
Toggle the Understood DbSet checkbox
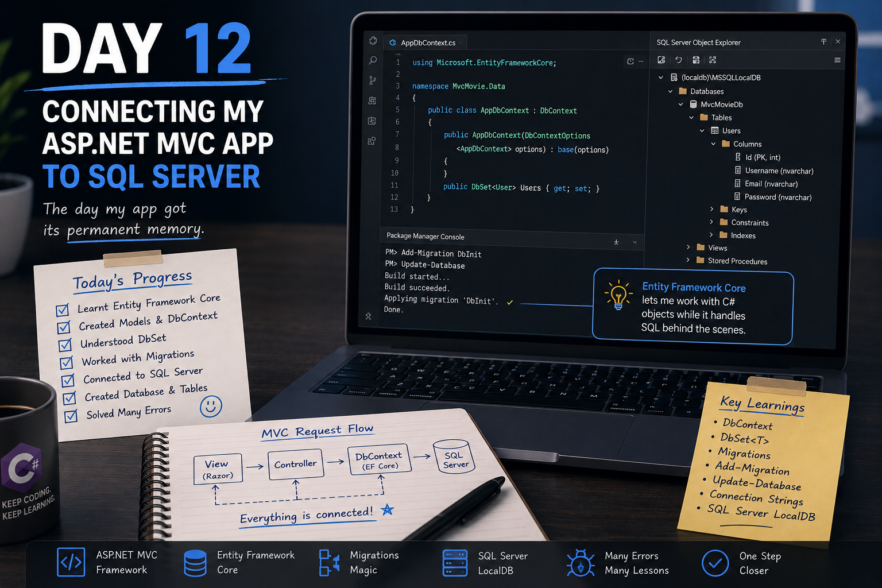65,345
